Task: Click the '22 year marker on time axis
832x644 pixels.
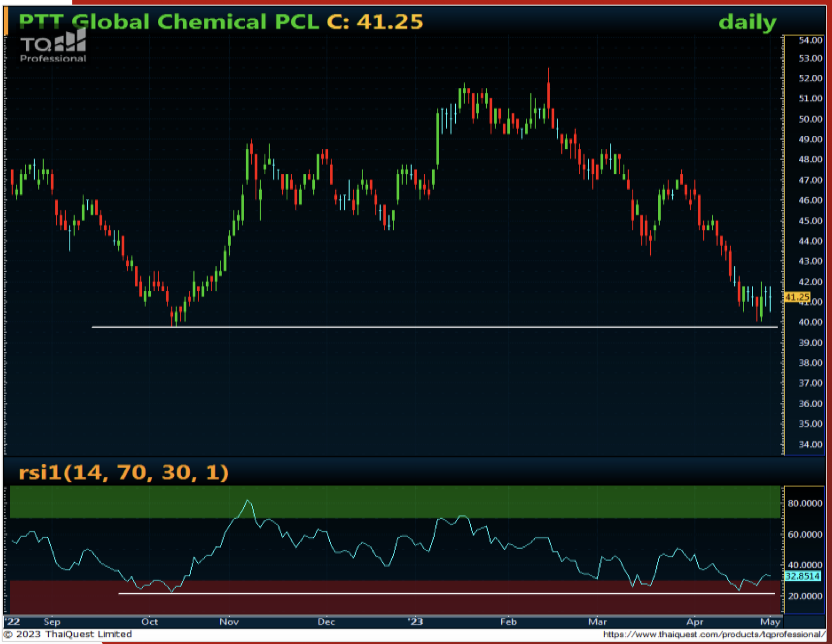Action: click(12, 622)
